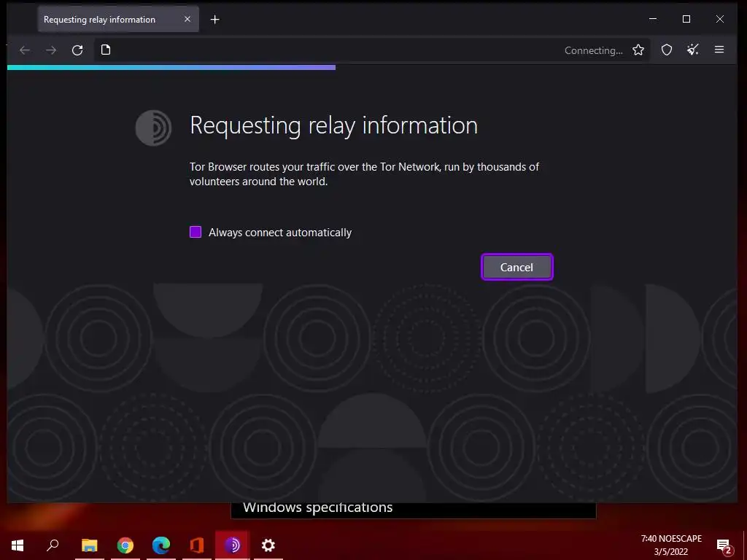Click the back navigation arrow
The width and height of the screenshot is (747, 560).
(25, 50)
